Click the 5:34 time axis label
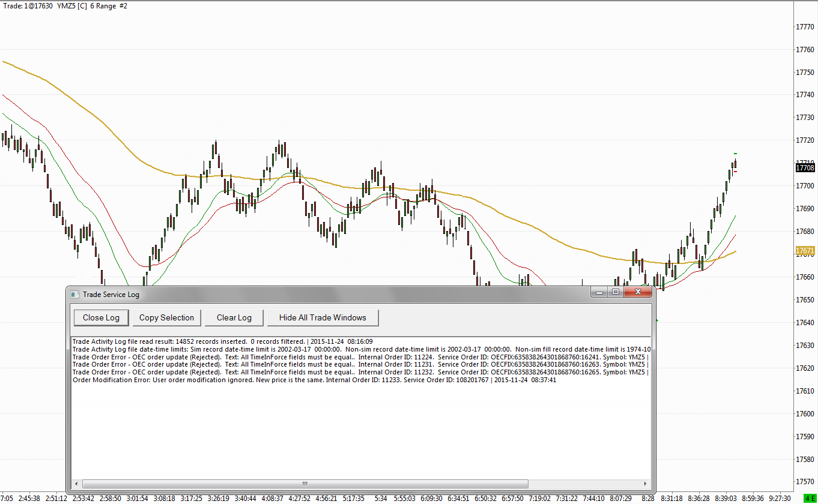Viewport: 818px width, 504px height. coord(381,499)
